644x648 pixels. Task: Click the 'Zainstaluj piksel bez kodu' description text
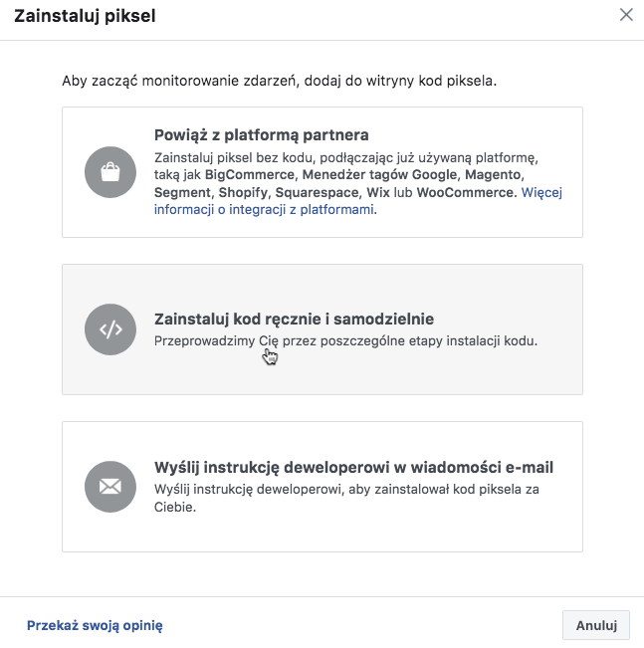pyautogui.click(x=358, y=183)
